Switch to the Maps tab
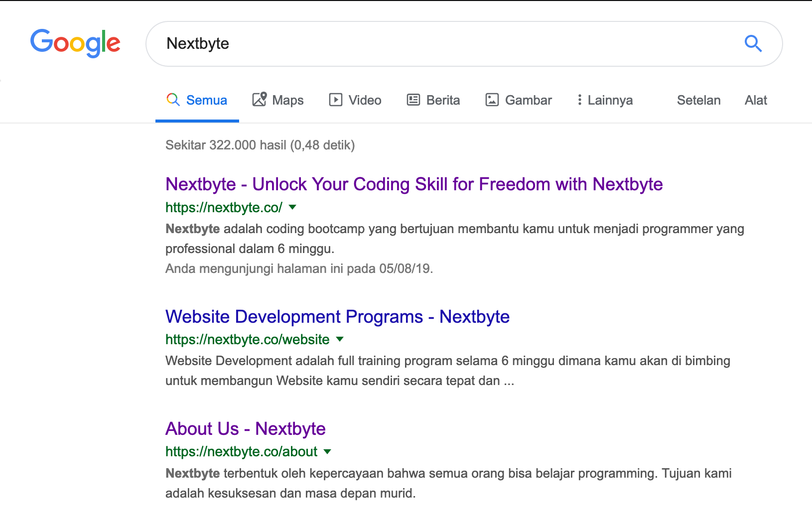 point(278,100)
